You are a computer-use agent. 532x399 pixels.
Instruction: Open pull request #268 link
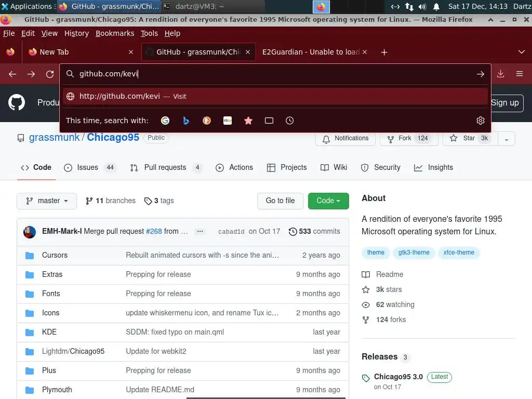pos(154,231)
